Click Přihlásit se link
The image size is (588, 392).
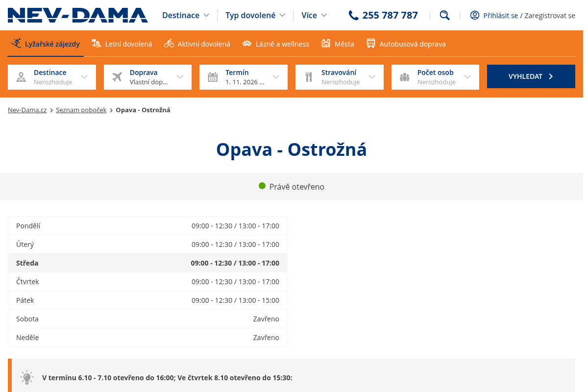pyautogui.click(x=500, y=16)
